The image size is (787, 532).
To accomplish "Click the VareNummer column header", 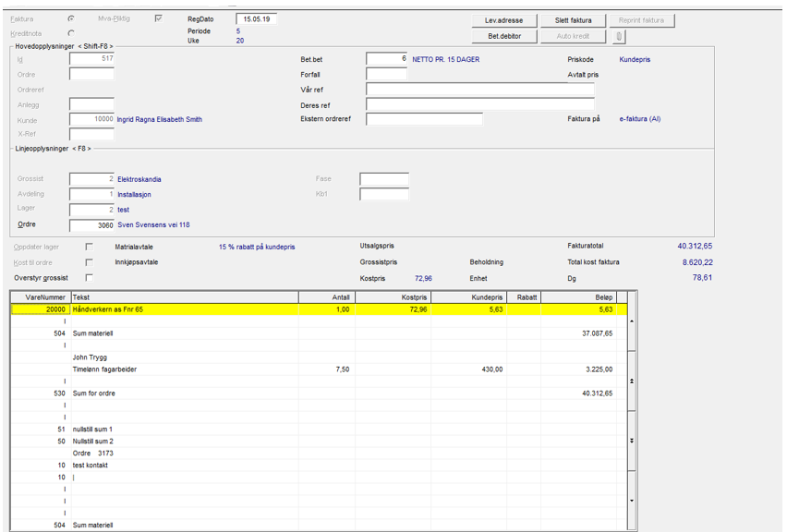I will click(x=40, y=297).
